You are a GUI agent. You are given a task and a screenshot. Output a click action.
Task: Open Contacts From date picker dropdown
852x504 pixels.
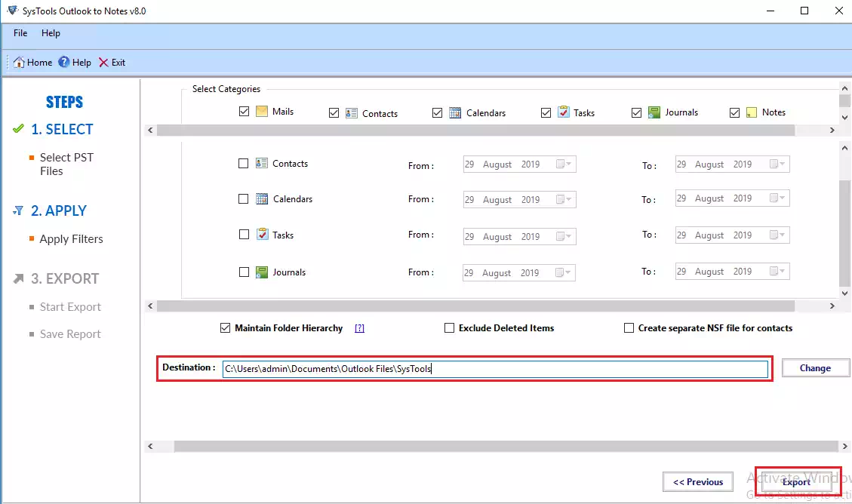tap(564, 164)
